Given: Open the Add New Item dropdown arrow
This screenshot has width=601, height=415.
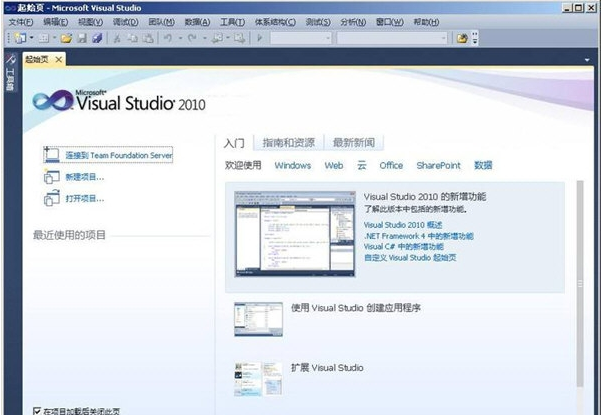Looking at the screenshot, I should pyautogui.click(x=54, y=38).
